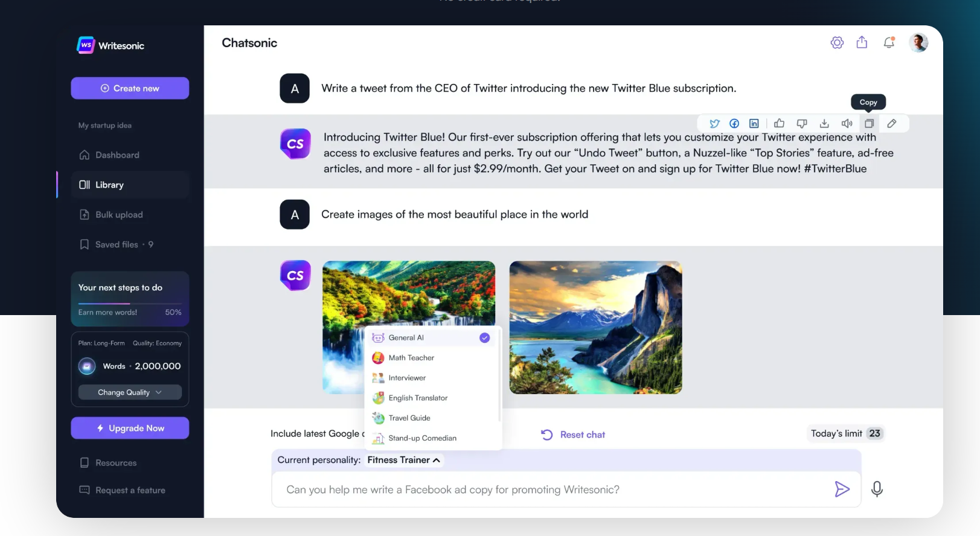Click the Words coin icon

pos(87,366)
